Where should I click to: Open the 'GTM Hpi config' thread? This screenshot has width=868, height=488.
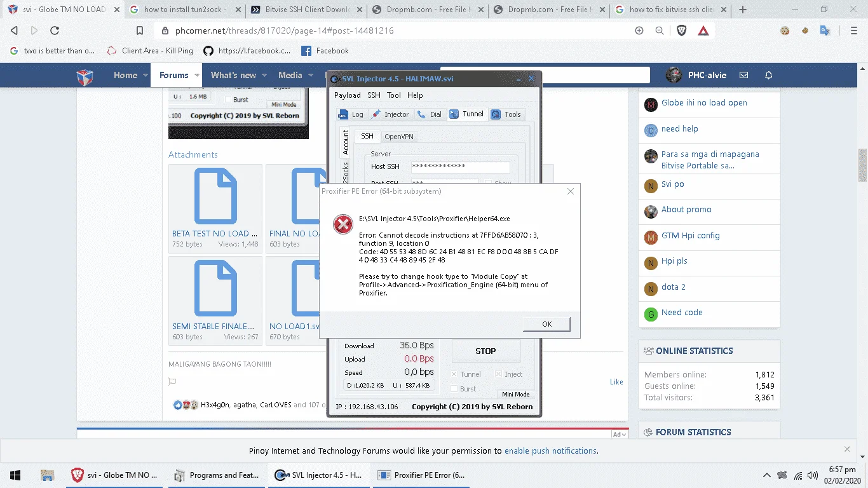click(x=690, y=236)
